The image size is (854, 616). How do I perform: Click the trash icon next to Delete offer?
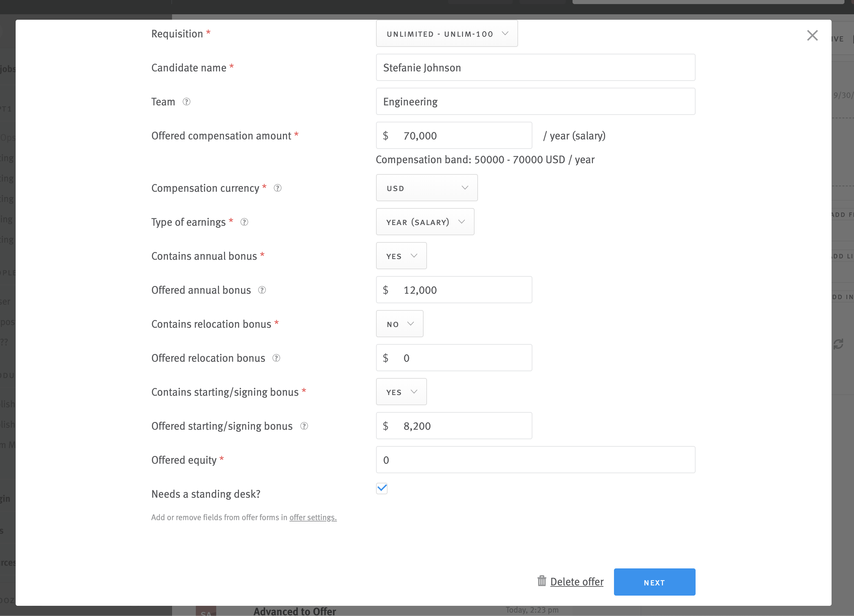(542, 581)
